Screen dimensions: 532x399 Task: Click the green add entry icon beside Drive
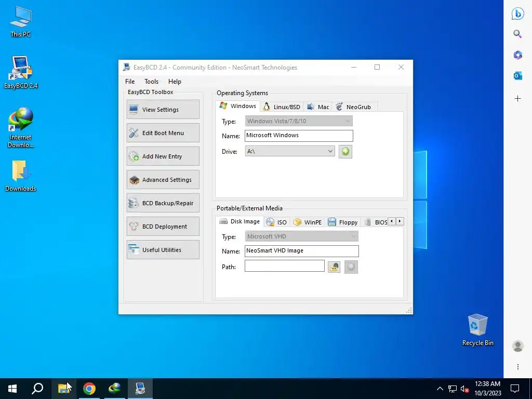(x=345, y=151)
